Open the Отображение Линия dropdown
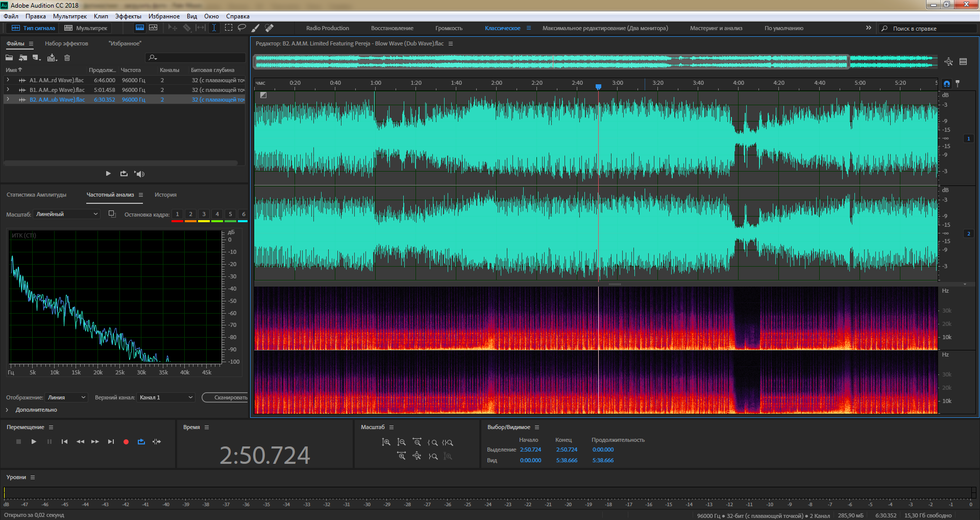980x520 pixels. pos(67,397)
